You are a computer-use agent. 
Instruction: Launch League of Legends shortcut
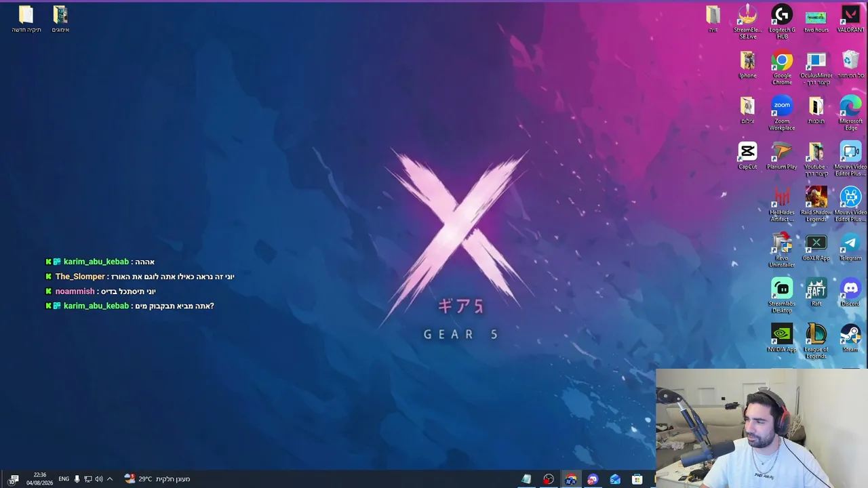pyautogui.click(x=816, y=340)
